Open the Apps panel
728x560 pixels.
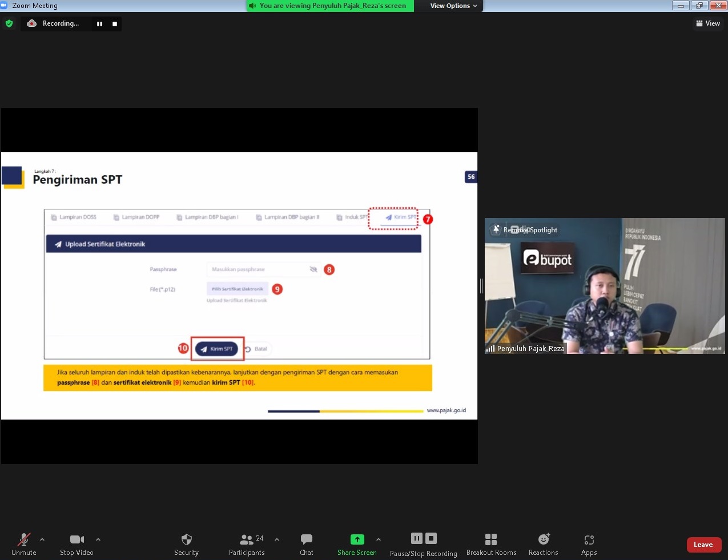589,540
